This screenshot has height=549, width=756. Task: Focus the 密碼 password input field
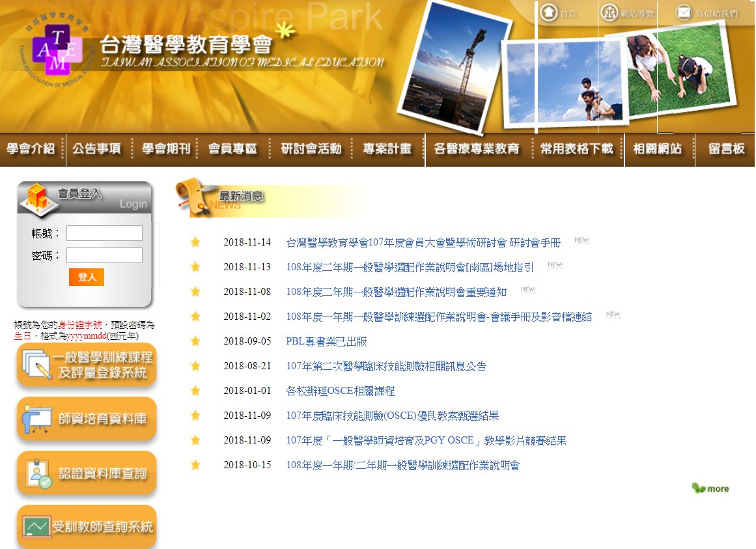pos(104,255)
